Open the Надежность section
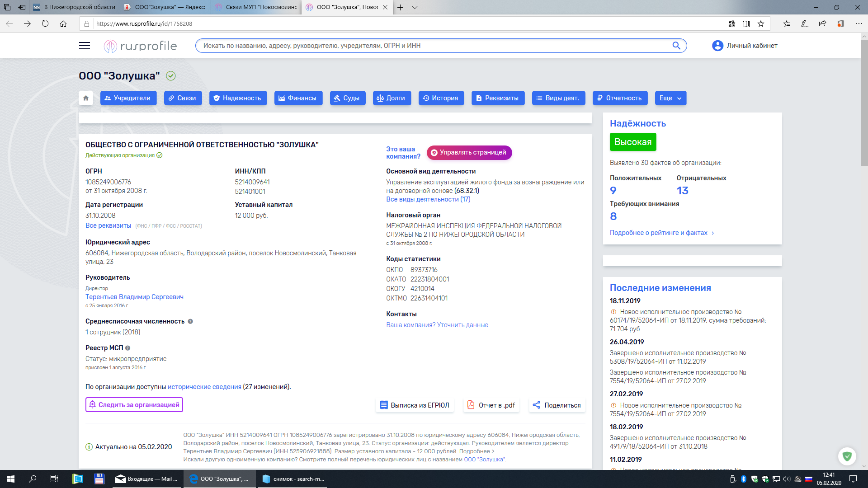This screenshot has height=488, width=868. click(238, 98)
